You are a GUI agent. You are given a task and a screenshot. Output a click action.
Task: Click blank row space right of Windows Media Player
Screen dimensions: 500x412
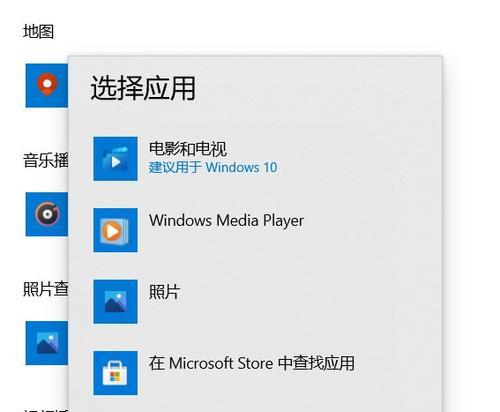(370, 230)
